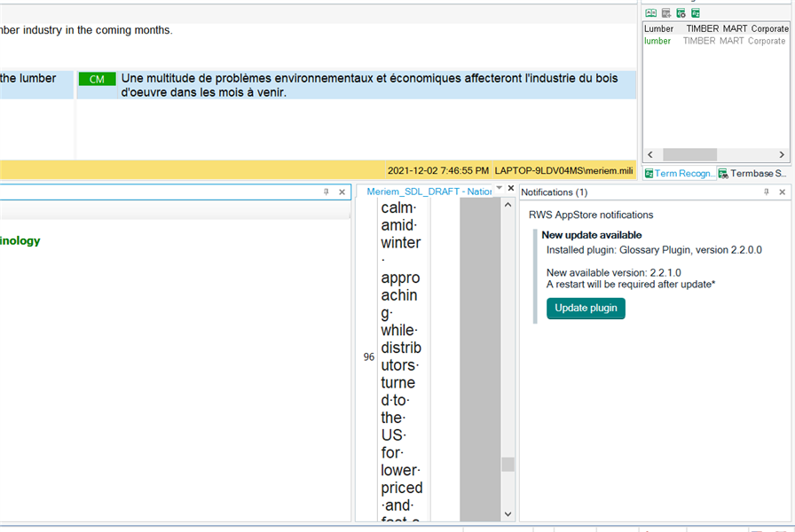
Task: Click the fourth green termbase toolbar icon
Action: [x=696, y=12]
